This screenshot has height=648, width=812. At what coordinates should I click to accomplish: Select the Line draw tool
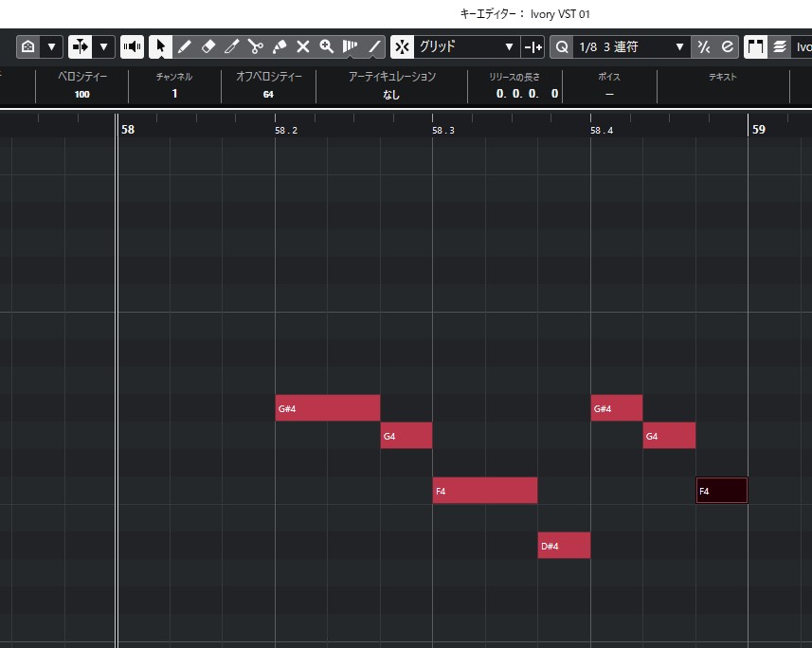(375, 46)
